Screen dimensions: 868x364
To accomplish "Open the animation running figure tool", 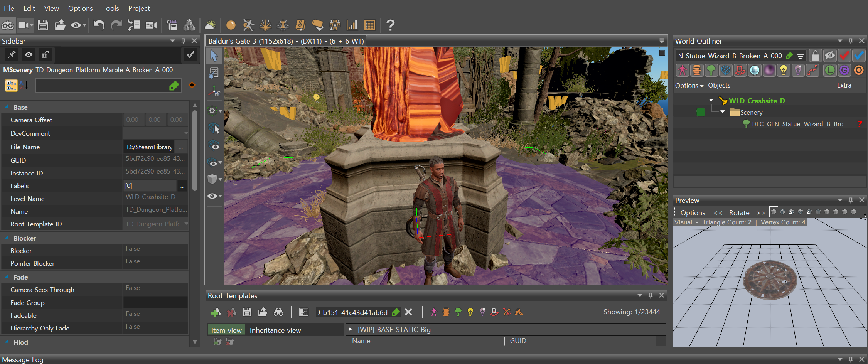I will tap(248, 25).
